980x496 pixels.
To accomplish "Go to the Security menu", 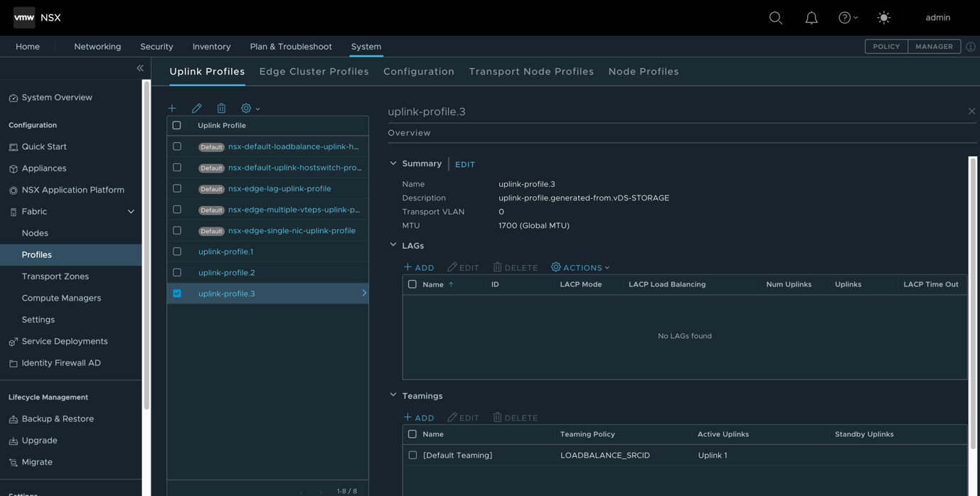I will click(156, 47).
